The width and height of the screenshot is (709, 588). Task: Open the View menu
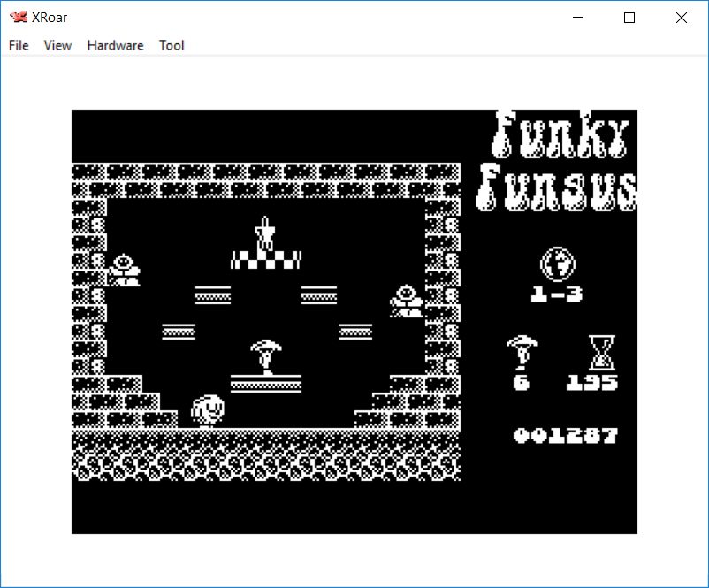57,45
